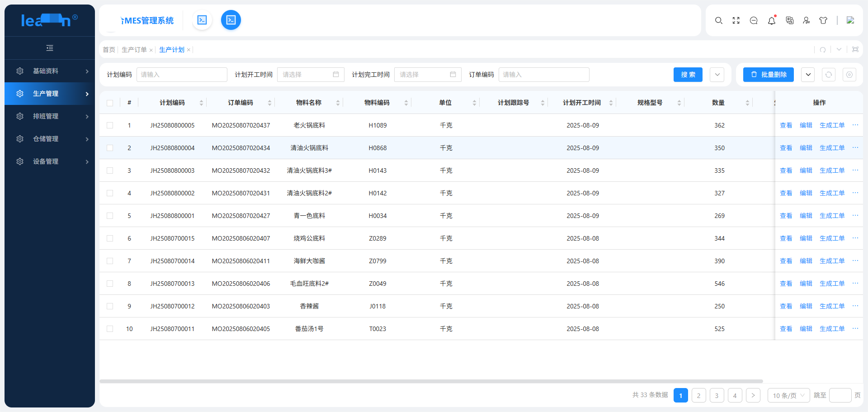Sort by 计划编码 column arrows
Viewport: 868px width, 412px height.
[x=201, y=103]
